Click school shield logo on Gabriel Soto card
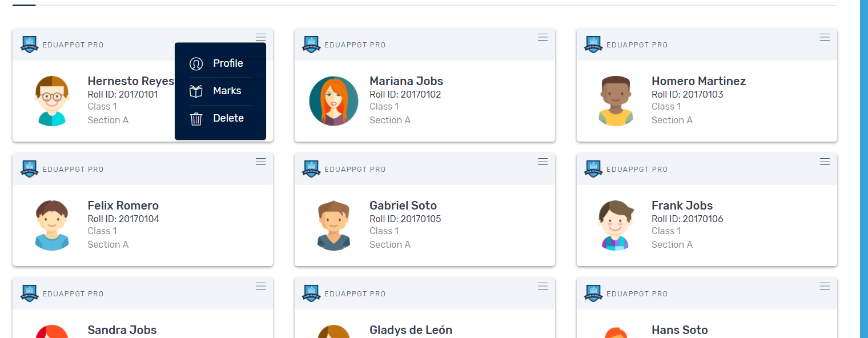This screenshot has width=868, height=338. click(311, 169)
